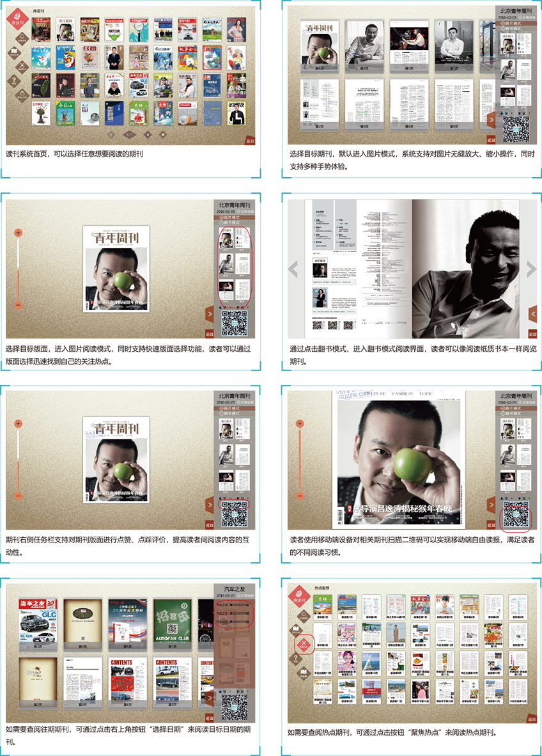Select 图片模式 in the sidebar with red-circled like bar
The image size is (542, 756).
(234, 408)
